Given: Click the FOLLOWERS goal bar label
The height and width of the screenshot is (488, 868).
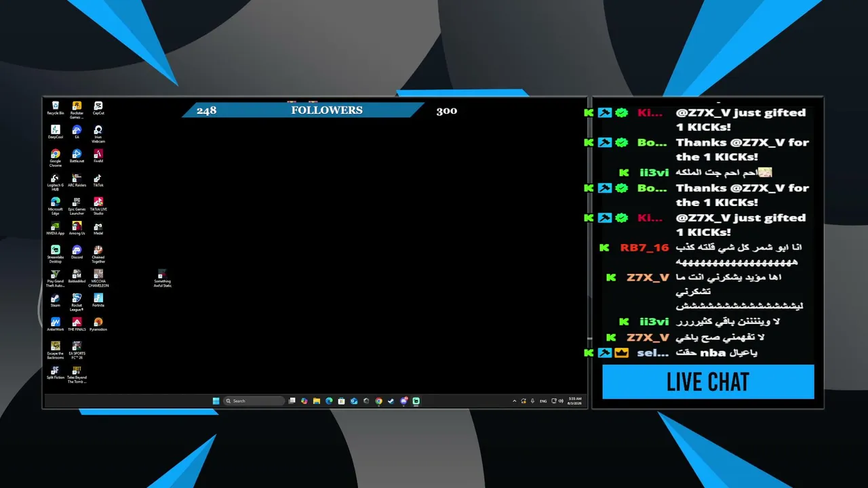Looking at the screenshot, I should pos(327,110).
